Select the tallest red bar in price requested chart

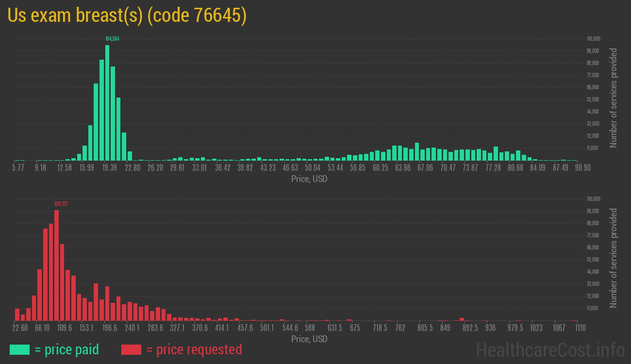[56, 265]
